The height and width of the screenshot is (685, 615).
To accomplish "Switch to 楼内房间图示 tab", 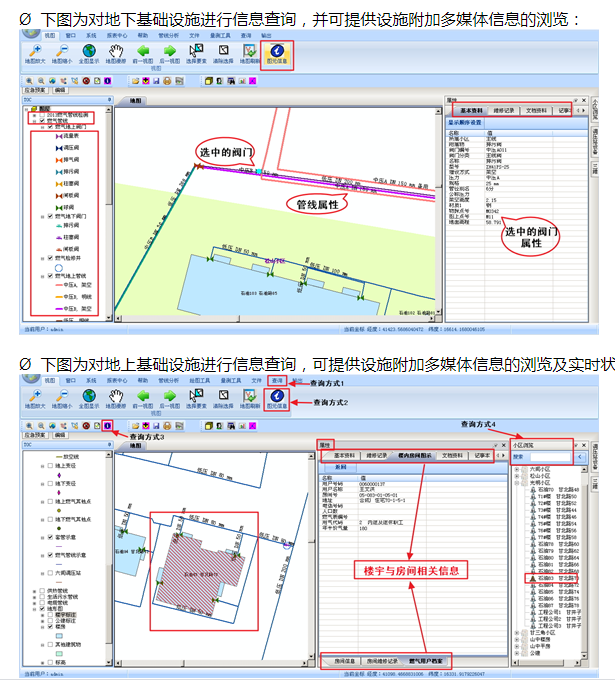I will [x=415, y=455].
